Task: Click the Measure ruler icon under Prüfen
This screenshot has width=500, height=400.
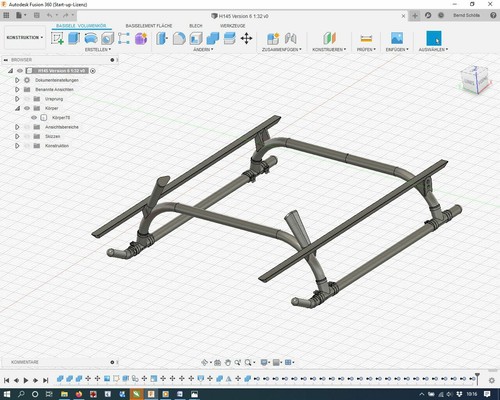Action: [x=366, y=38]
